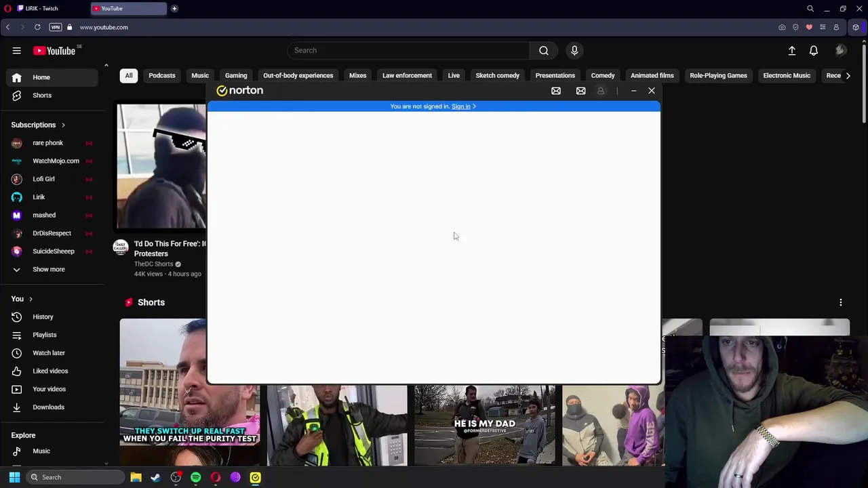868x488 pixels.
Task: Select the Out-of-body experiences chip
Action: click(x=298, y=75)
